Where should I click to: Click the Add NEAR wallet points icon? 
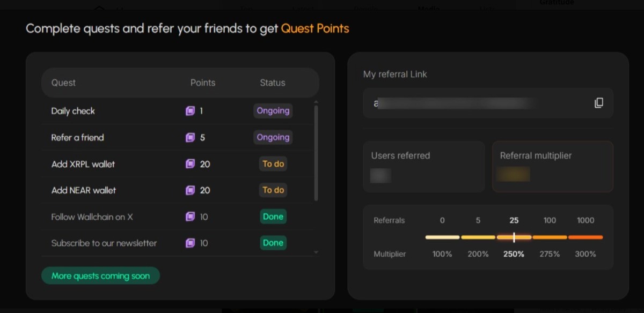tap(190, 190)
